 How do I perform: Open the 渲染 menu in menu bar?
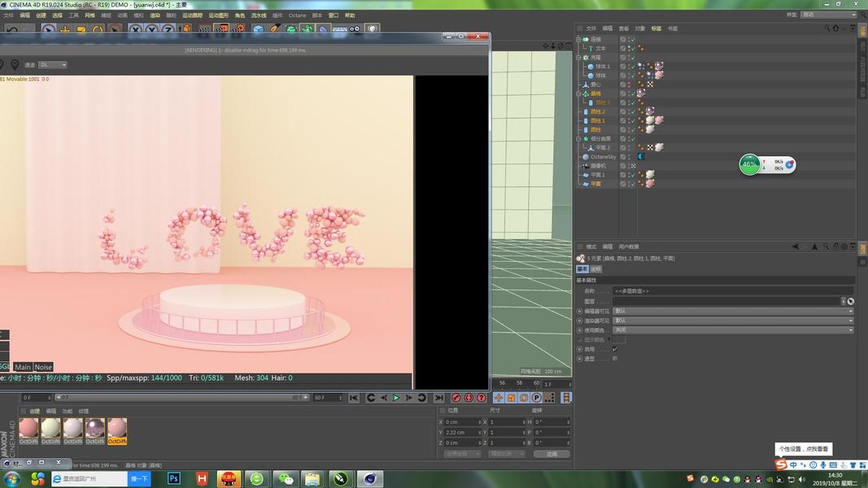pyautogui.click(x=155, y=15)
